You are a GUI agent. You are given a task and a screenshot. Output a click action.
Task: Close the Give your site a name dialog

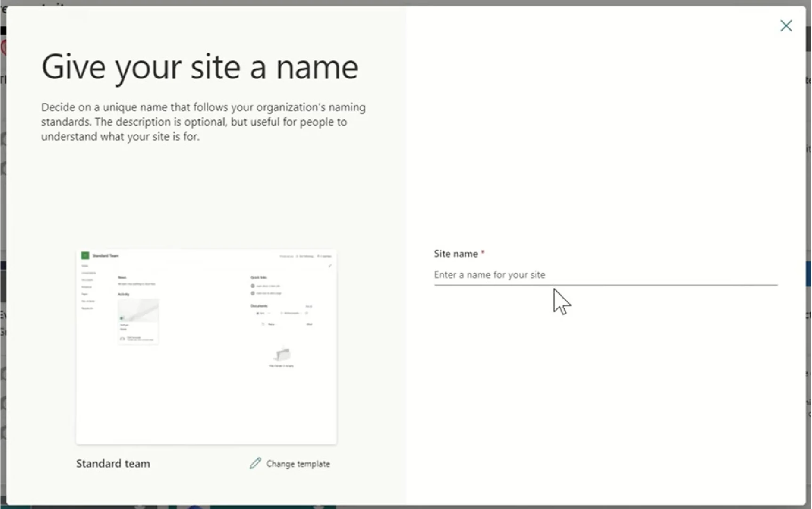786,26
